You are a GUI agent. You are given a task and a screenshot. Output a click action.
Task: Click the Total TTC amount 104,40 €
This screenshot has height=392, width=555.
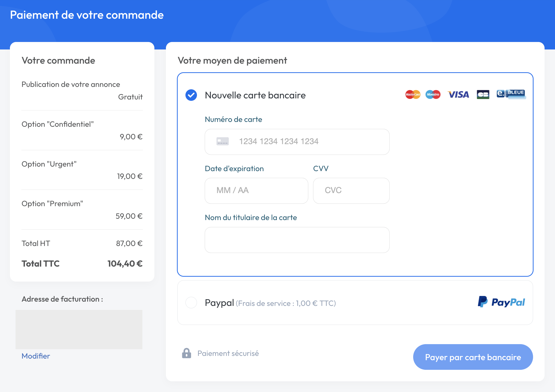pos(125,264)
